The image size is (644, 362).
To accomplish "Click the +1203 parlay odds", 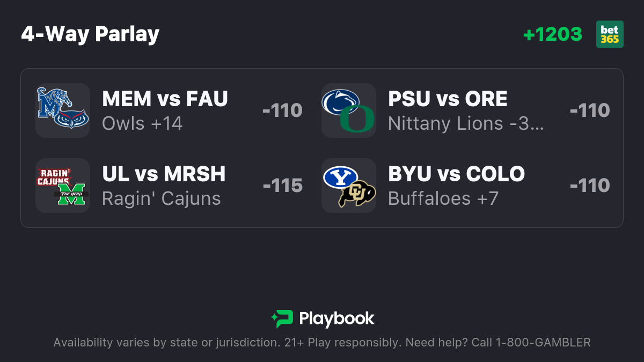I will click(552, 34).
